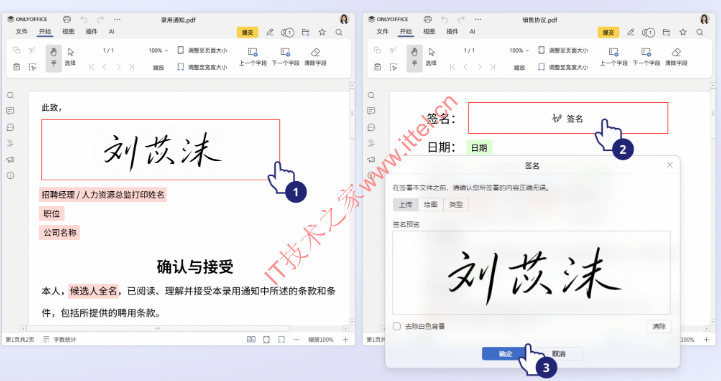Tick the 去除白色背景 checkbox
Viewport: 721px width, 381px height.
[397, 326]
